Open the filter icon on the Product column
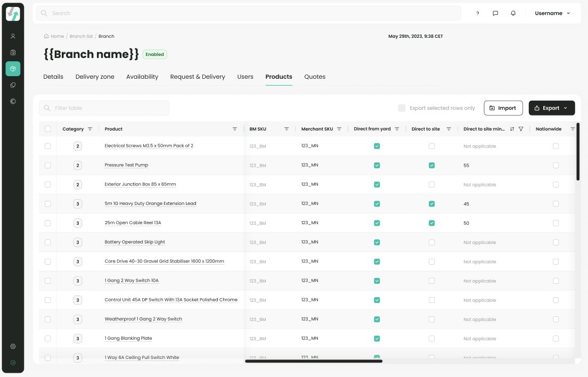588x377 pixels. point(234,128)
